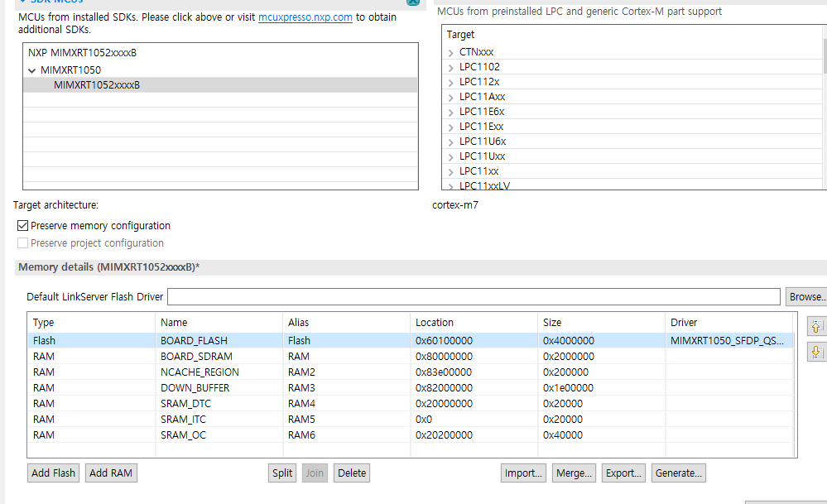Viewport: 827px width, 504px height.
Task: Collapse the MIMXRT1050 tree node
Action: 31,70
